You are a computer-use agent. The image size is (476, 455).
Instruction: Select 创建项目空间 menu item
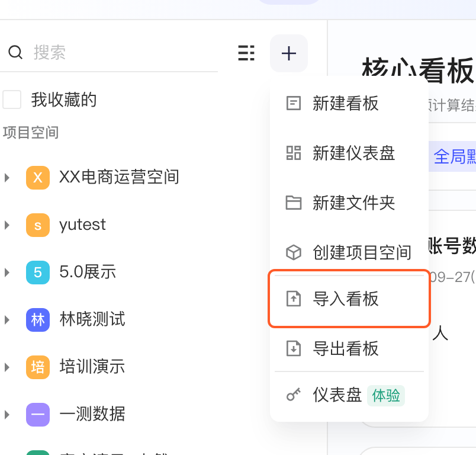click(x=349, y=252)
